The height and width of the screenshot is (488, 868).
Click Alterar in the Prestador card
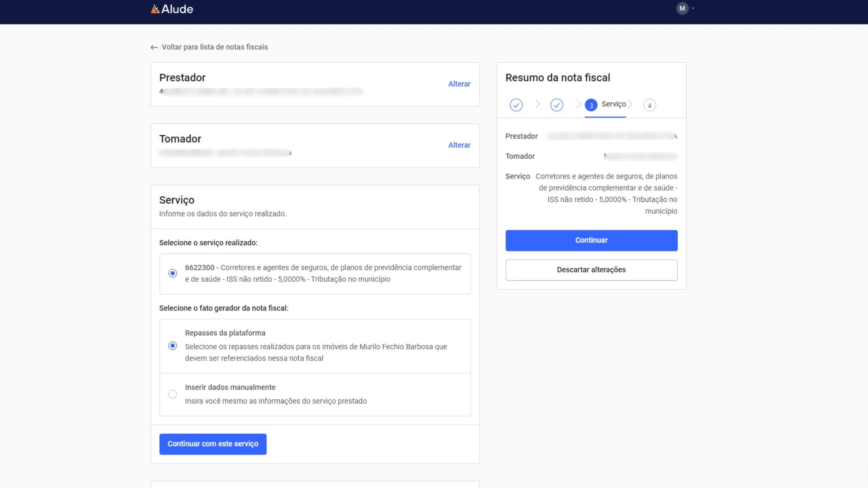459,84
